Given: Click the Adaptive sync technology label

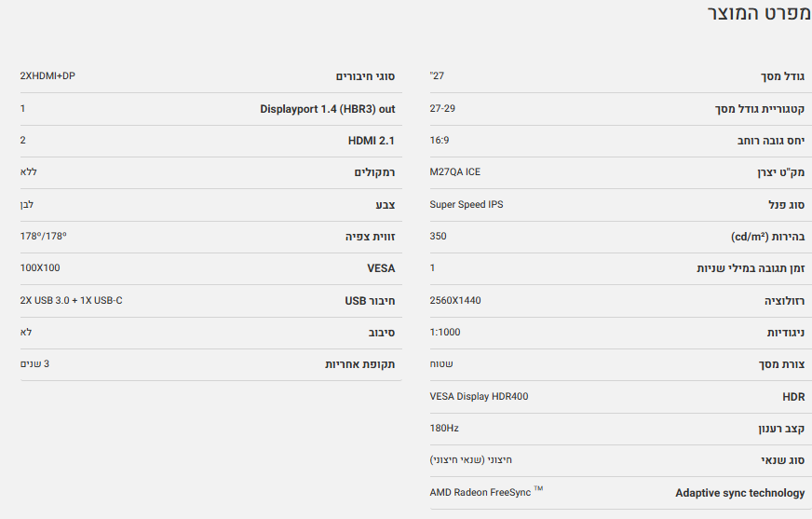Looking at the screenshot, I should [x=739, y=493].
